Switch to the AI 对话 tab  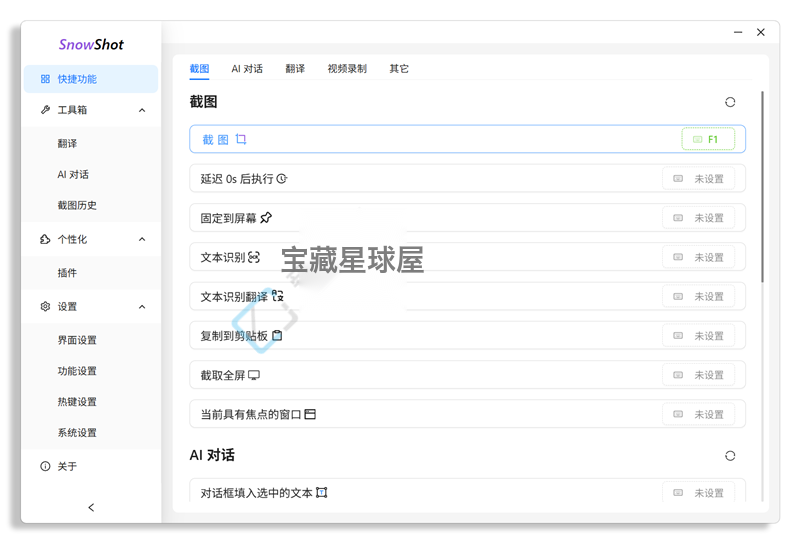(x=247, y=69)
